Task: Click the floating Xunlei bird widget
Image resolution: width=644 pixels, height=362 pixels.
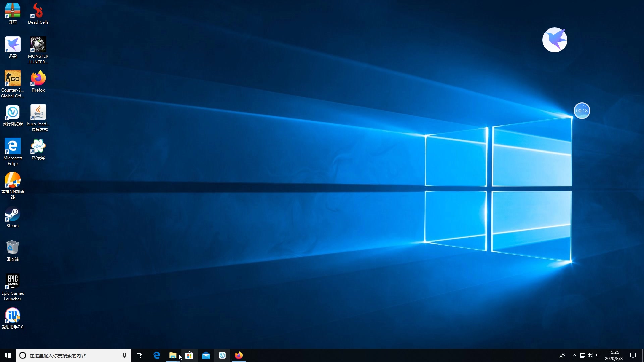Action: click(x=554, y=40)
